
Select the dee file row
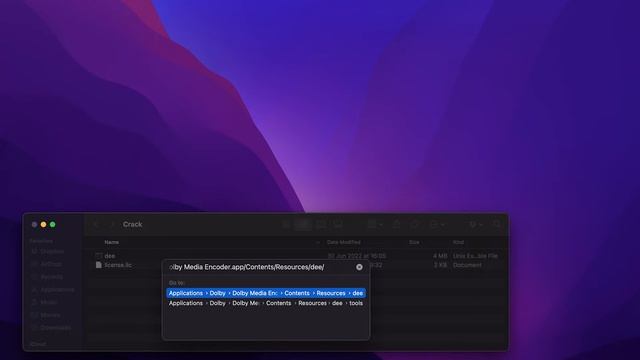pyautogui.click(x=296, y=256)
